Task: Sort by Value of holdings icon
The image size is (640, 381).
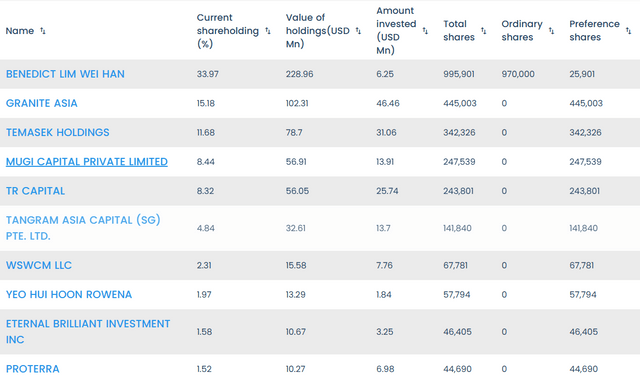Action: point(358,31)
